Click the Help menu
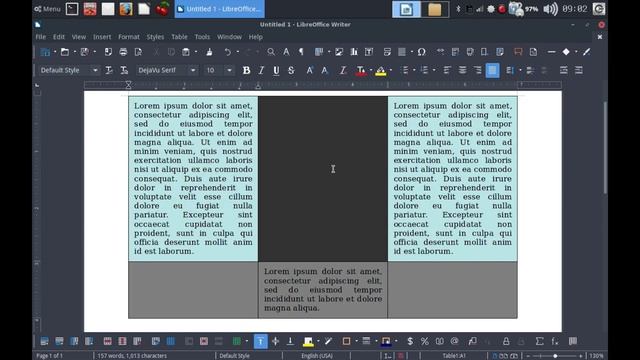The image size is (640, 360). click(256, 37)
